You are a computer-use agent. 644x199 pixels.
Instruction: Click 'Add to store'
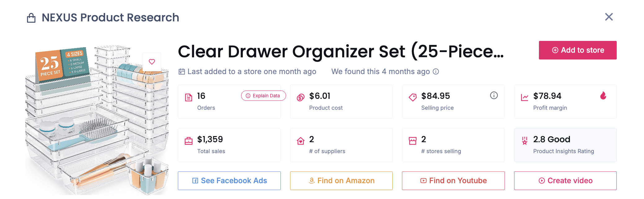(577, 50)
